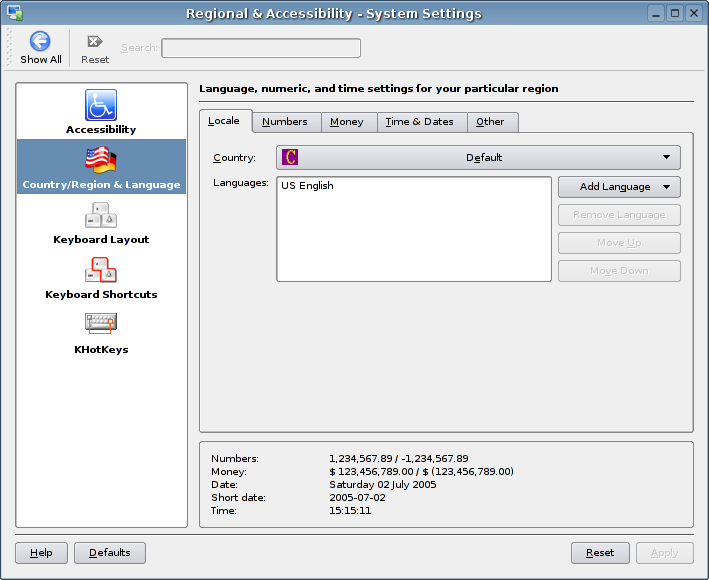Click the Apply button

coord(665,553)
